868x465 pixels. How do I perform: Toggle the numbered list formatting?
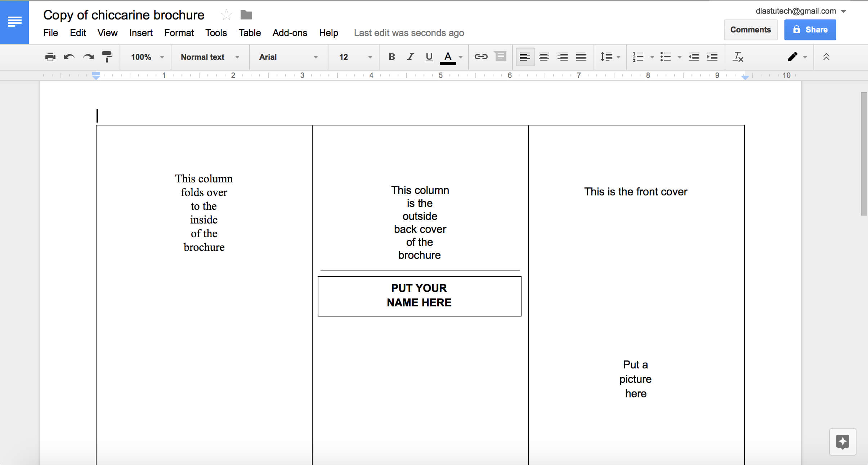[636, 57]
